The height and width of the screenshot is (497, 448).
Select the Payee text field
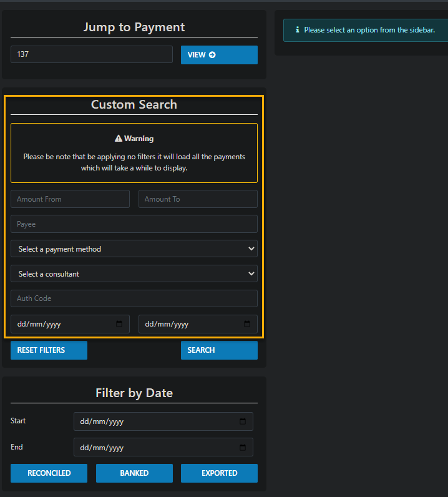pos(134,224)
